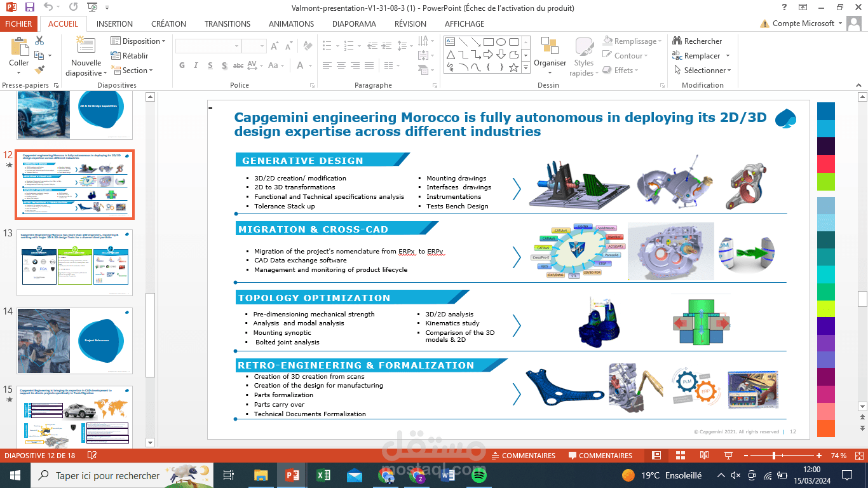868x488 pixels.
Task: Open the Sélectionner dropdown
Action: pyautogui.click(x=702, y=71)
